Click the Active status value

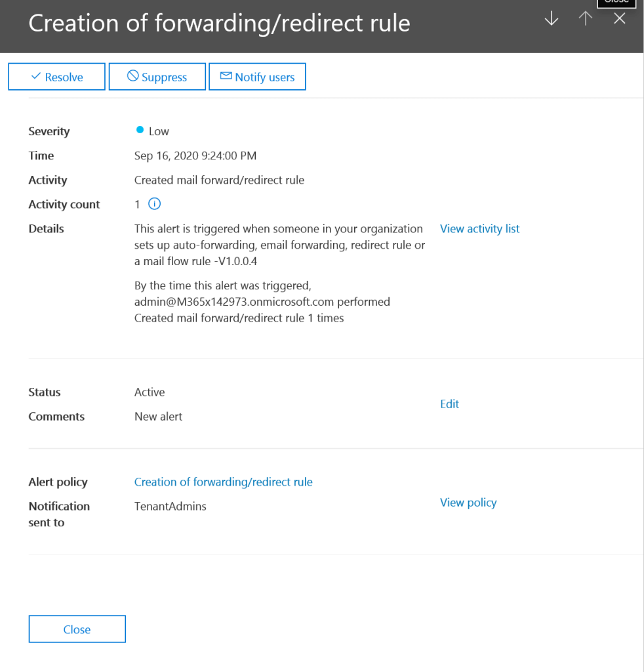(150, 392)
